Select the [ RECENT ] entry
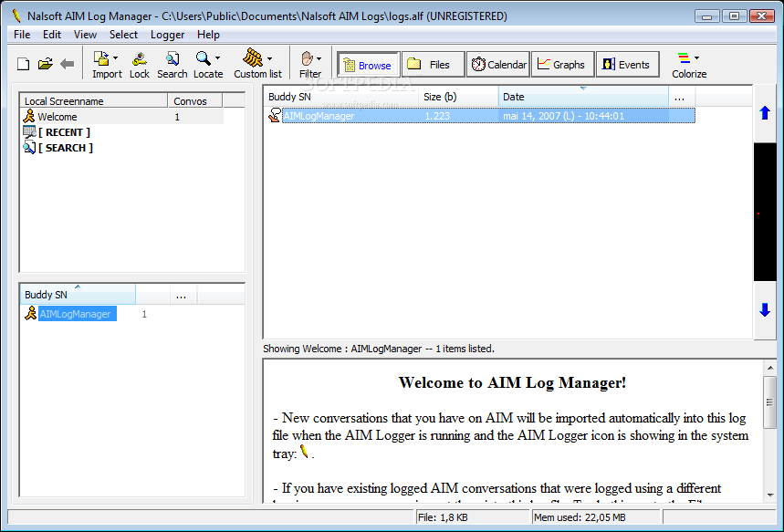This screenshot has height=532, width=784. point(64,132)
